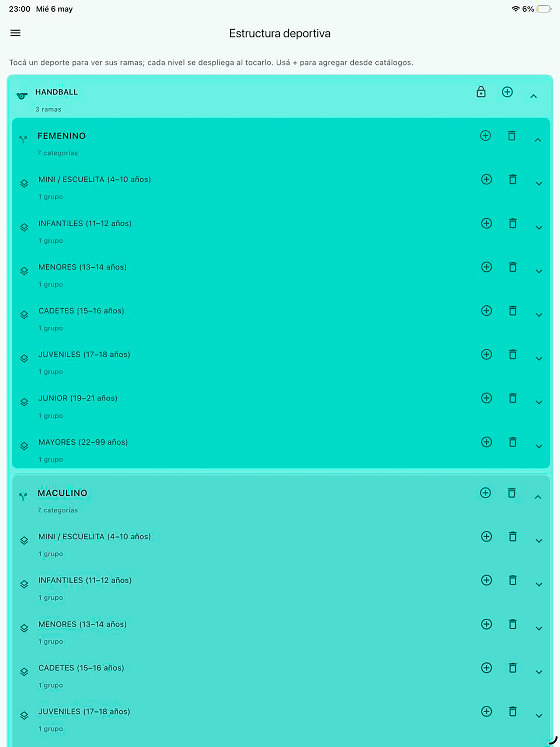
Task: Add group to MACULINO INFANTILES
Action: pyautogui.click(x=486, y=580)
